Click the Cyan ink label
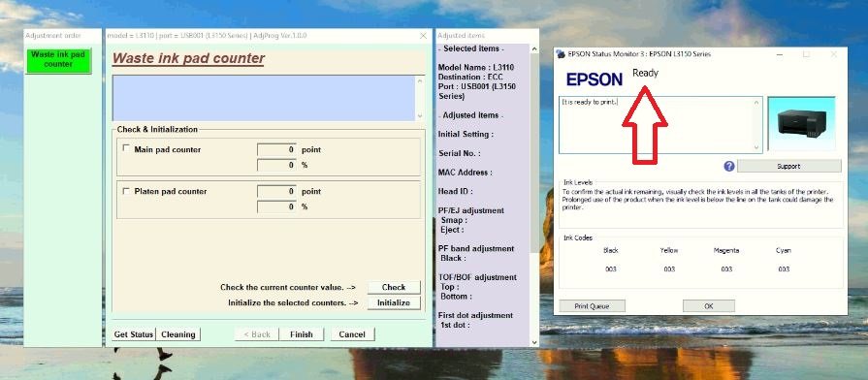 (784, 250)
